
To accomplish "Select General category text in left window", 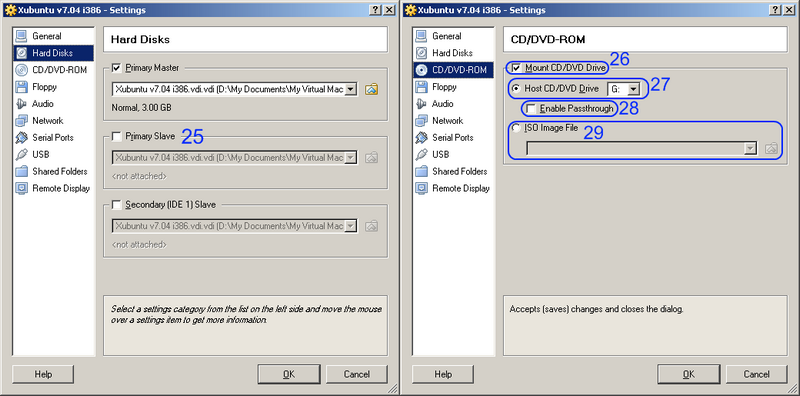I will tap(47, 36).
